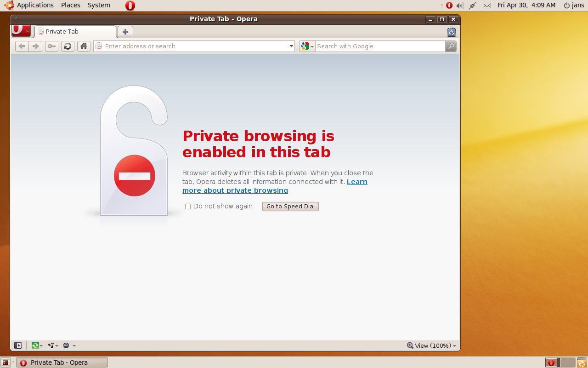Reload the page
Image resolution: width=588 pixels, height=368 pixels.
[x=68, y=46]
